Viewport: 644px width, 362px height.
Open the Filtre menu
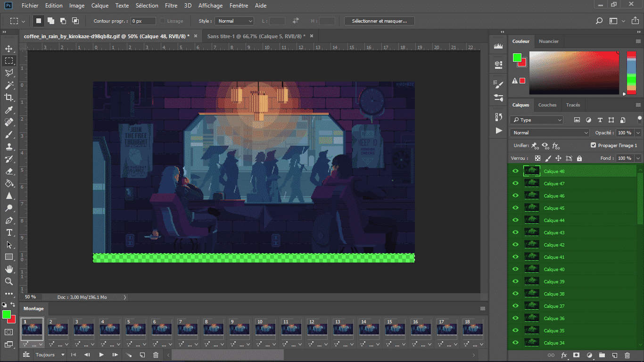(x=171, y=6)
